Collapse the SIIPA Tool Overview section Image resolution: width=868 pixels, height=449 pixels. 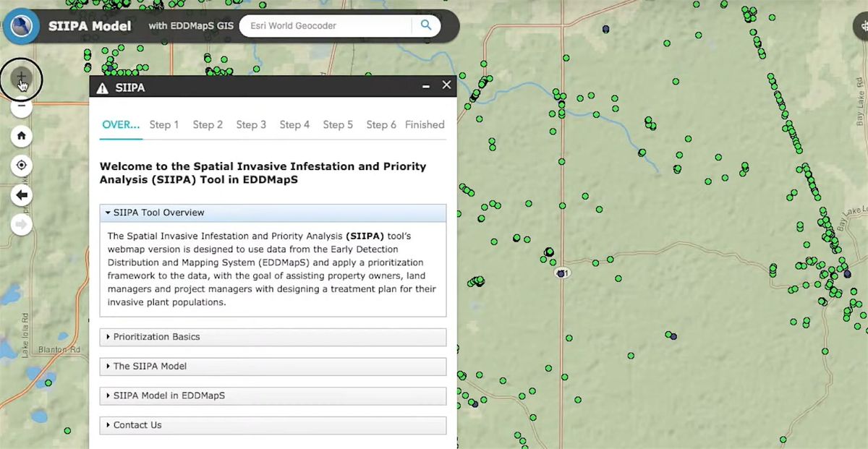[x=273, y=213]
